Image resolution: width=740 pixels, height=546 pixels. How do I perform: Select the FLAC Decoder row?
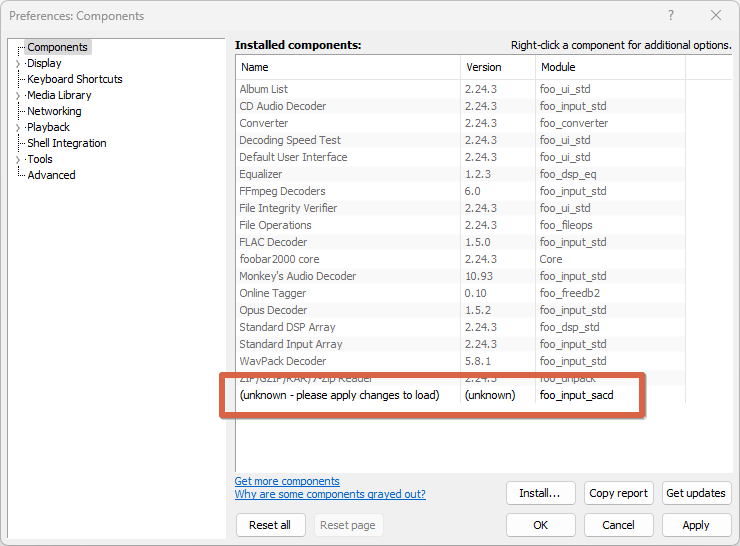(x=460, y=242)
